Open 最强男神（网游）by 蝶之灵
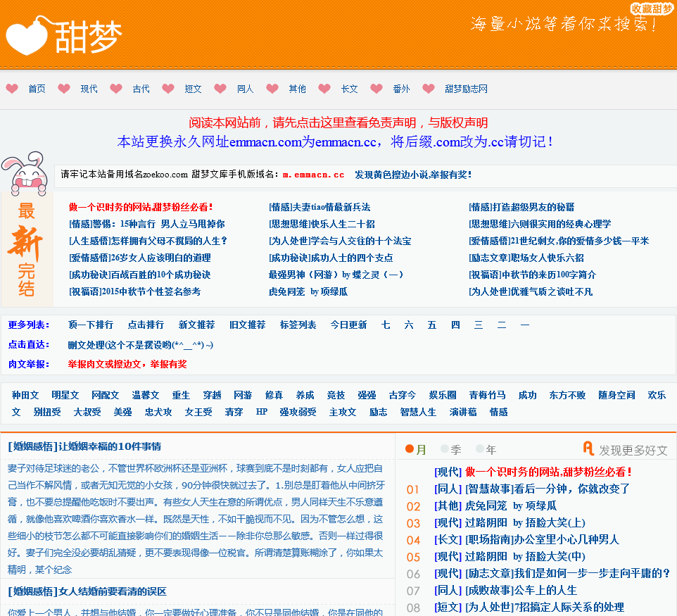Screen dimensions: 677x616 tap(336, 275)
